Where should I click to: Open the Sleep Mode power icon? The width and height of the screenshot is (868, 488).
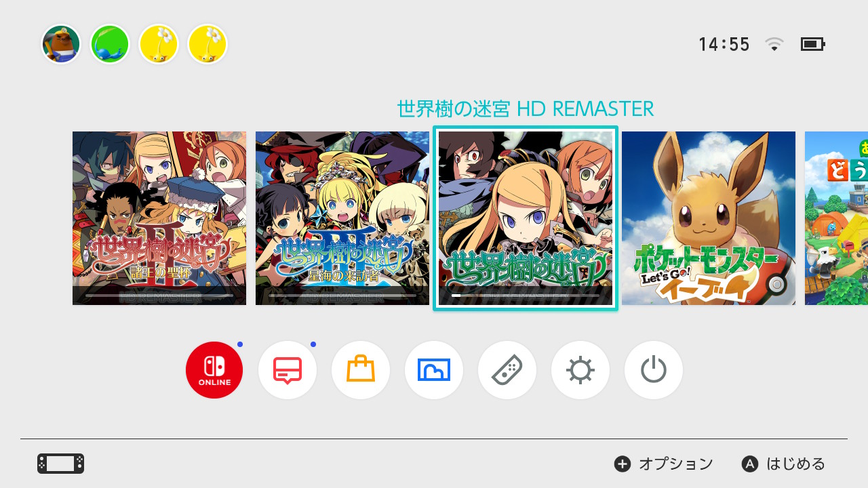[x=654, y=370]
